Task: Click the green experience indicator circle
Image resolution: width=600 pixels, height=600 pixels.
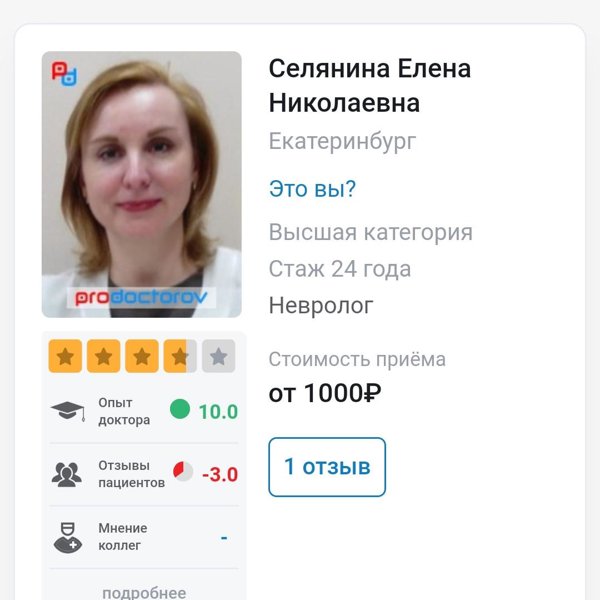Action: (x=180, y=409)
